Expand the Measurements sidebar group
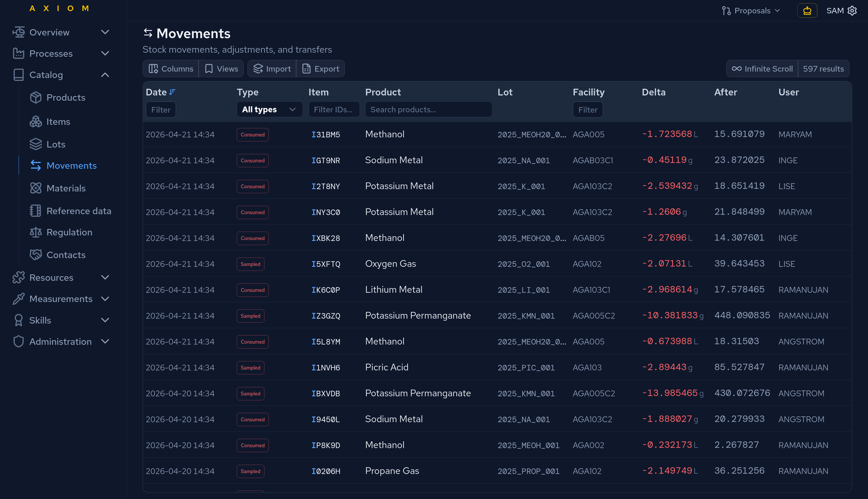The image size is (868, 499). pos(61,299)
